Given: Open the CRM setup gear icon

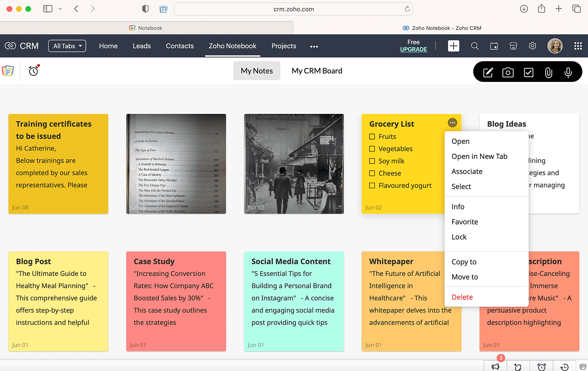Looking at the screenshot, I should point(532,46).
